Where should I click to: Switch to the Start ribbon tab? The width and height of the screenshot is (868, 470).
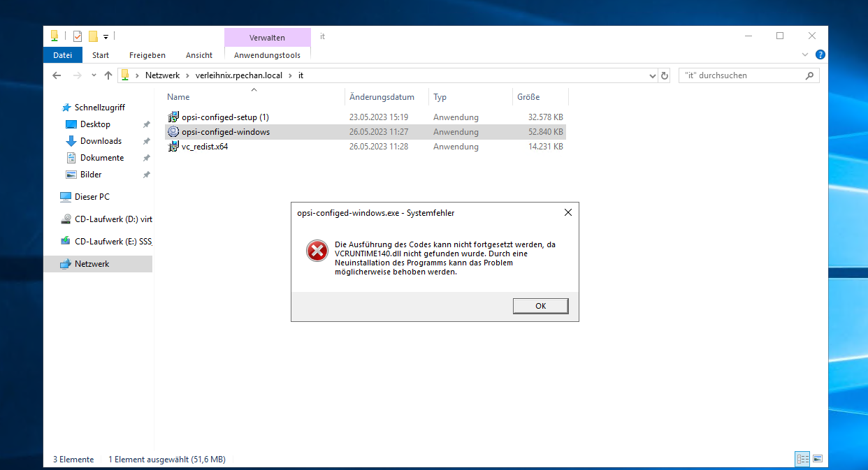click(x=101, y=55)
